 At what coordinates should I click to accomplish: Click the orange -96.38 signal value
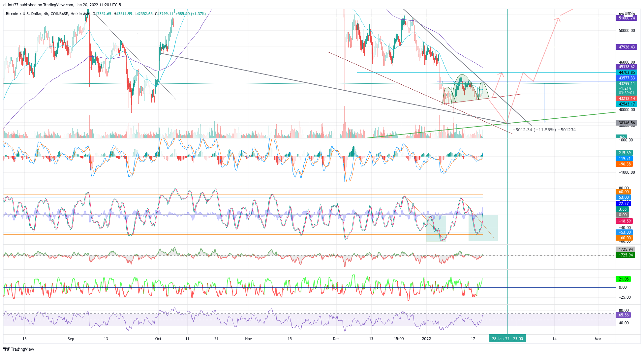click(624, 164)
